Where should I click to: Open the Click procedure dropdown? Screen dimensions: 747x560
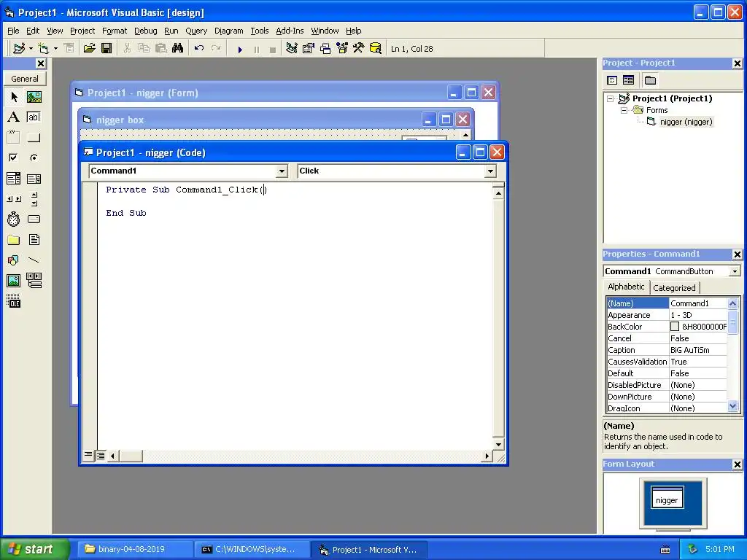tap(490, 171)
